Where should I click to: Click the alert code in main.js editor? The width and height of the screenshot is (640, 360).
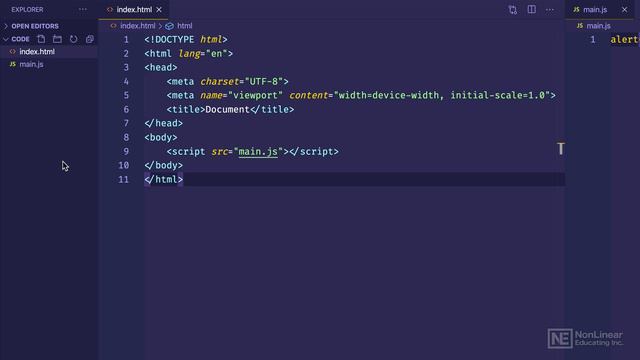coord(624,40)
